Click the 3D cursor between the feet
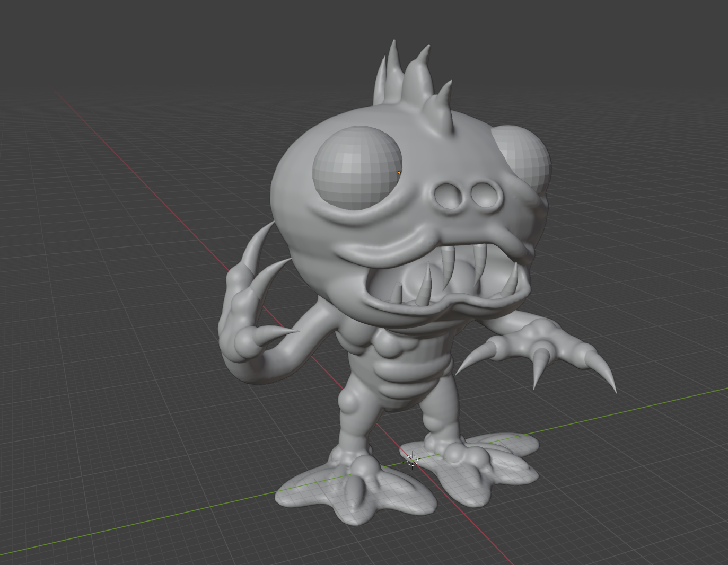Image resolution: width=728 pixels, height=565 pixels. pos(412,460)
